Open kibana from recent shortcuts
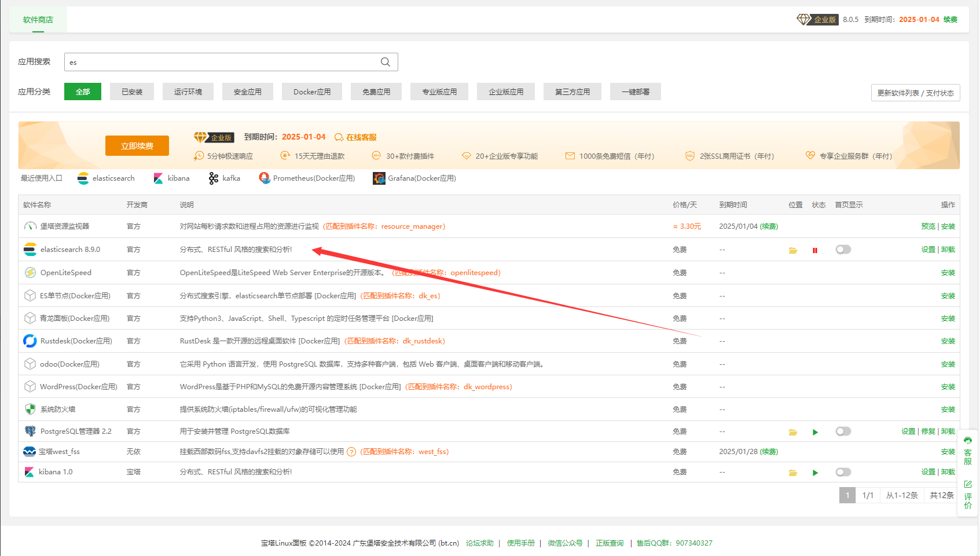The image size is (980, 556). [x=172, y=178]
